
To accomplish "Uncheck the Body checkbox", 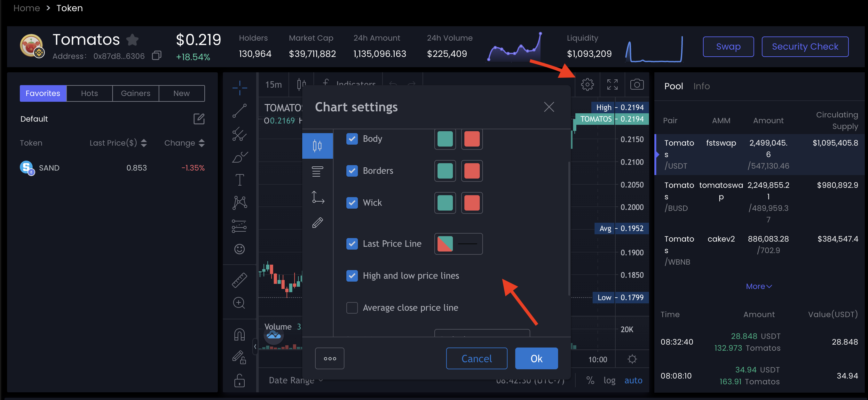I will 352,139.
